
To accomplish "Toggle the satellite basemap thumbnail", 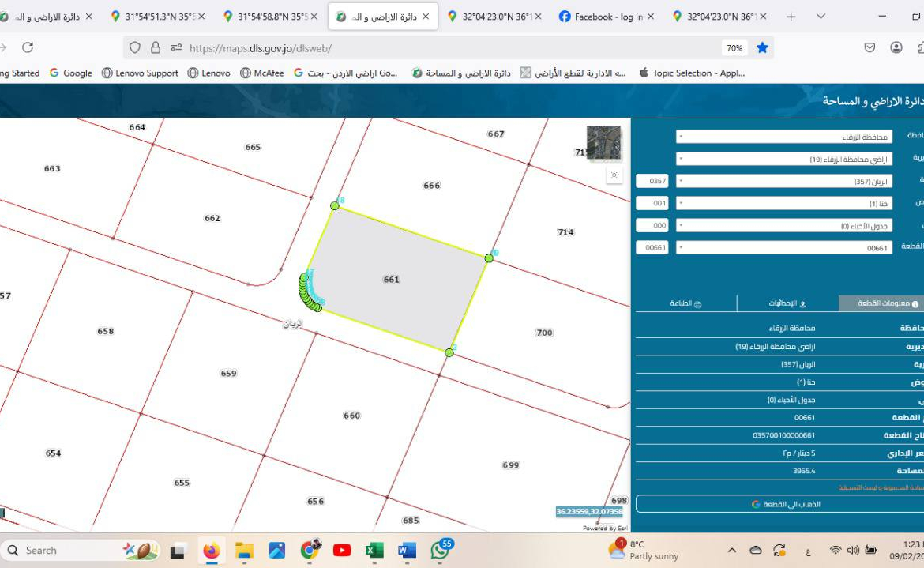I will click(603, 143).
